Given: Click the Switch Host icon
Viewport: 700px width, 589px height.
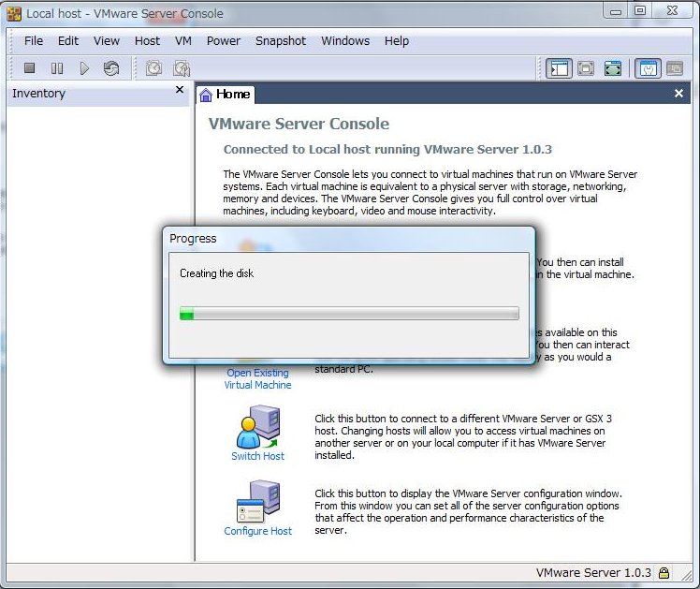Looking at the screenshot, I should click(x=257, y=433).
